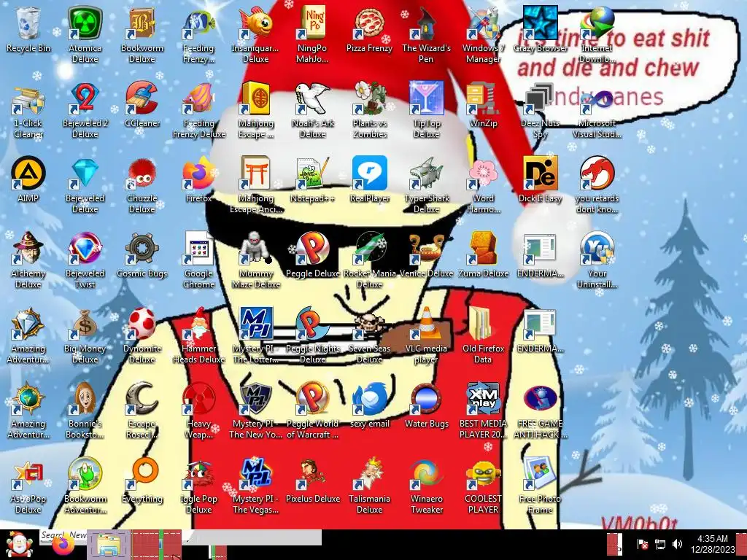
Task: Open Bonnie's Bookstore shortcut
Action: tap(85, 410)
